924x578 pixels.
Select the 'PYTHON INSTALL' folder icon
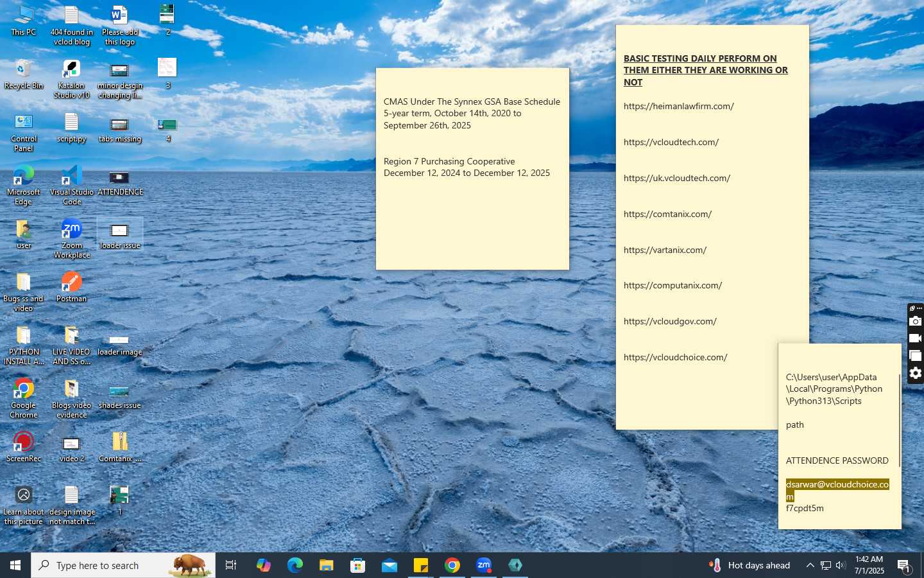click(x=24, y=346)
